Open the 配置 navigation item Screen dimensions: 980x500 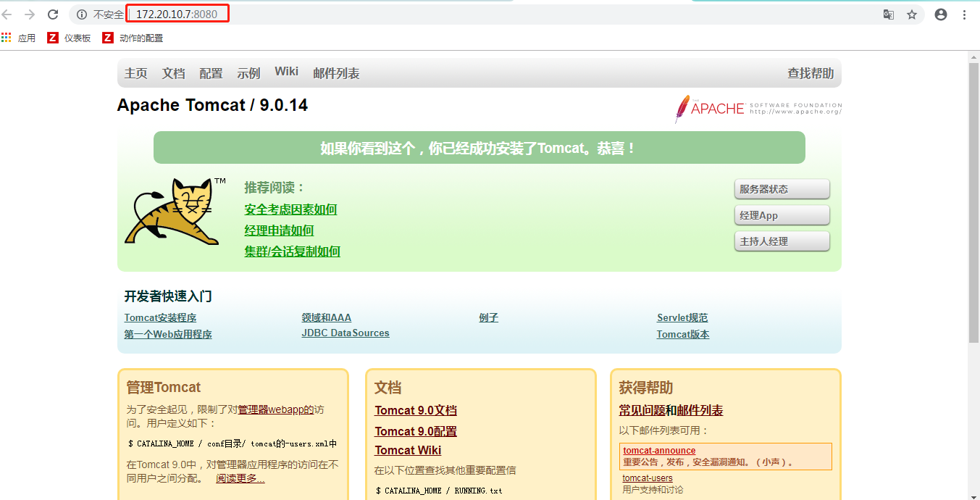211,73
